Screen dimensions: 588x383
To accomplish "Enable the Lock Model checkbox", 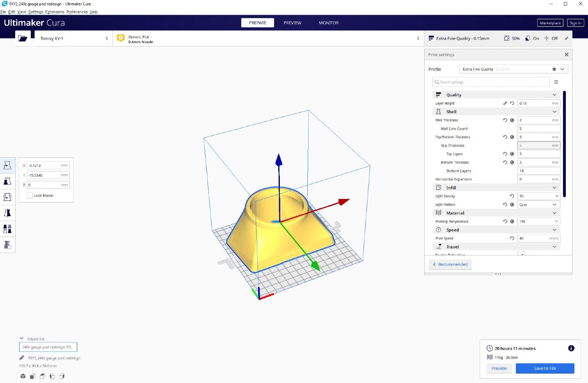I will 30,196.
